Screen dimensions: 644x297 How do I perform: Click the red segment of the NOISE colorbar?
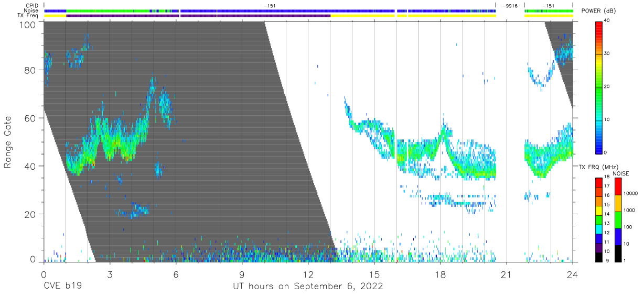click(x=618, y=186)
